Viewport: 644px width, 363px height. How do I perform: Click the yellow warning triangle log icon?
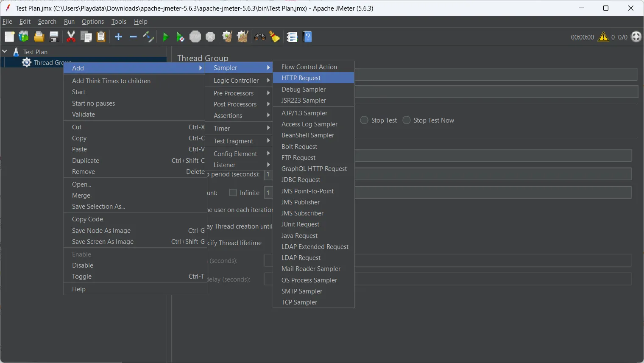pyautogui.click(x=603, y=37)
